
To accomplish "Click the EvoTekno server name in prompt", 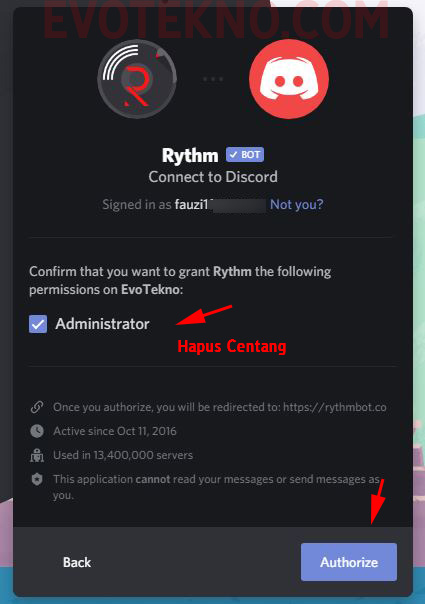I will coord(150,289).
